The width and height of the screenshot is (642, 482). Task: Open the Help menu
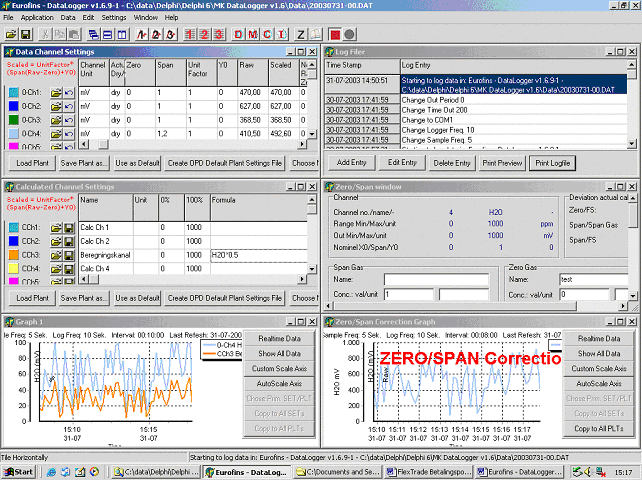click(x=171, y=18)
